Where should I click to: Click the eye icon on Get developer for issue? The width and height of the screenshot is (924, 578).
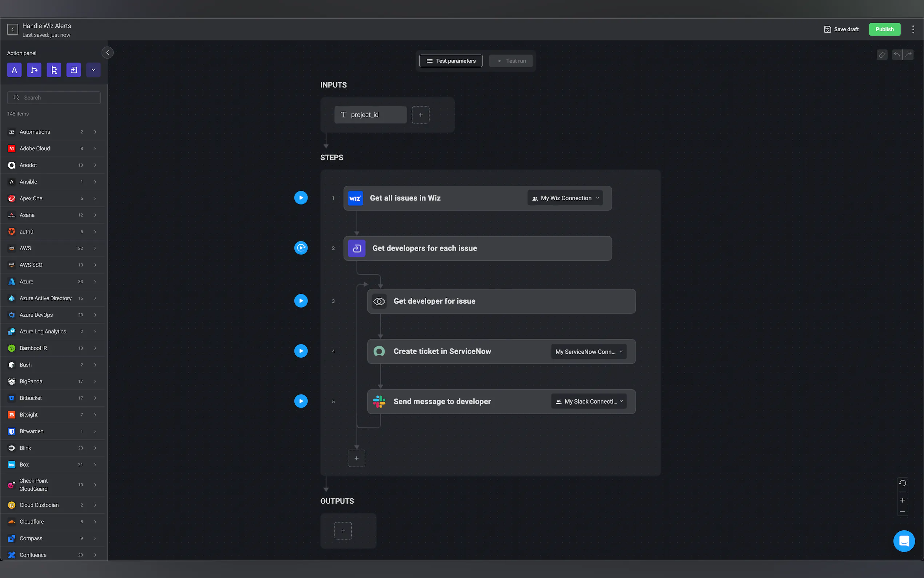(379, 301)
